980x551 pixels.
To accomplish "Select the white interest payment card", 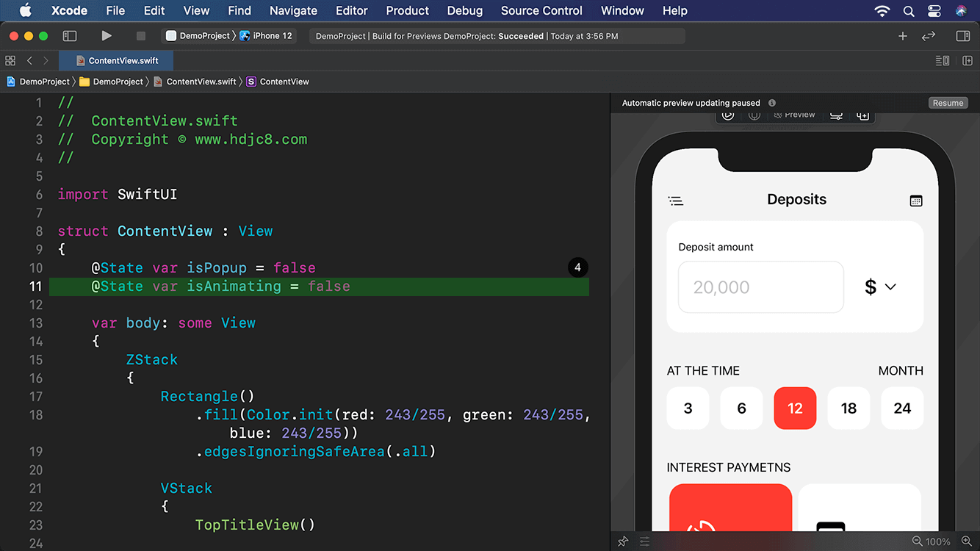I will coord(860,507).
